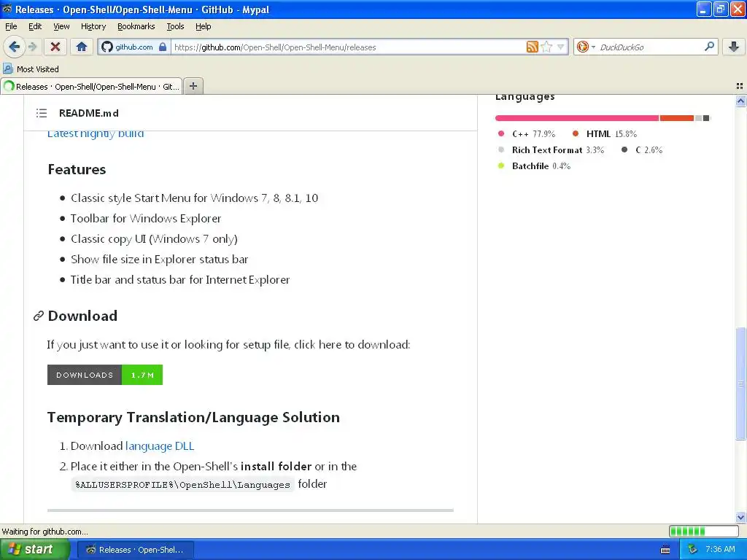Click the %ALLUSERSPROFILE%\OpenShell\Languages code text

tap(183, 485)
